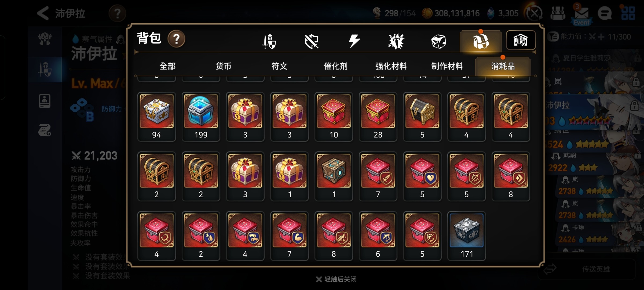Image resolution: width=644 pixels, height=290 pixels.
Task: Switch to the 强化材料 tab
Action: (391, 66)
